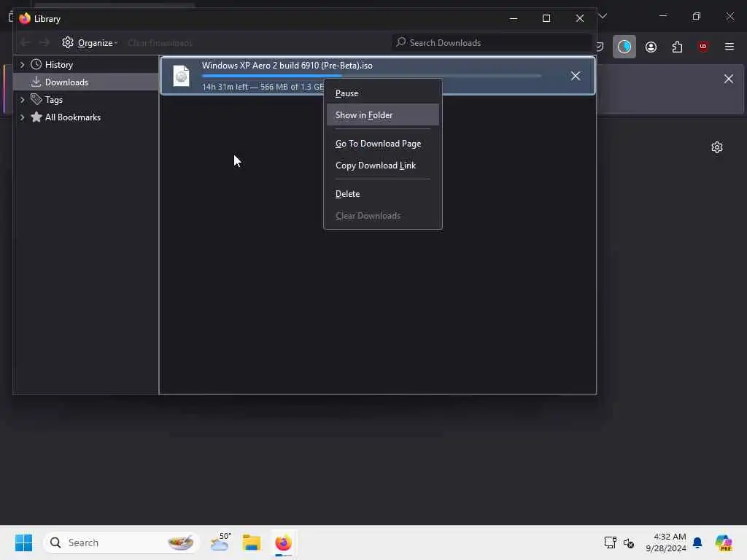The height and width of the screenshot is (560, 747).
Task: Open new tab settings gear
Action: click(x=716, y=147)
